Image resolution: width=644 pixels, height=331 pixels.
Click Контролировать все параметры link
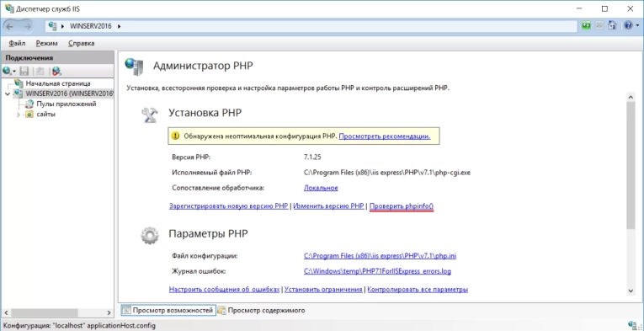418,290
